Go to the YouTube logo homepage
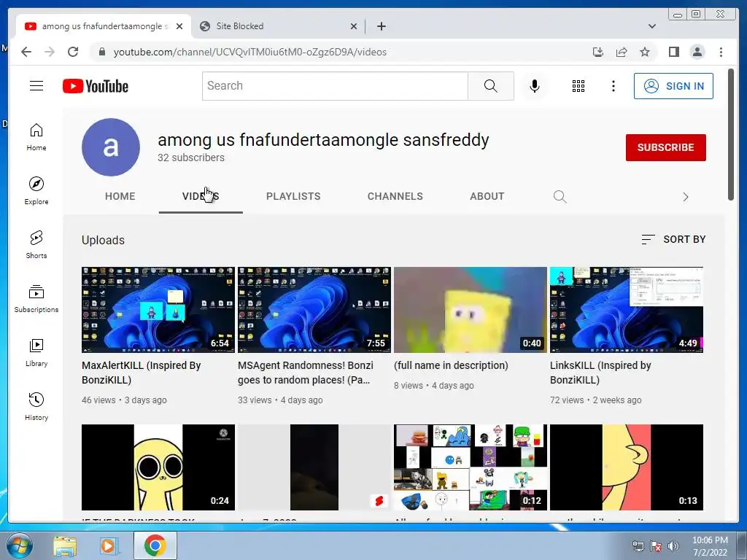Image resolution: width=747 pixels, height=560 pixels. [96, 86]
